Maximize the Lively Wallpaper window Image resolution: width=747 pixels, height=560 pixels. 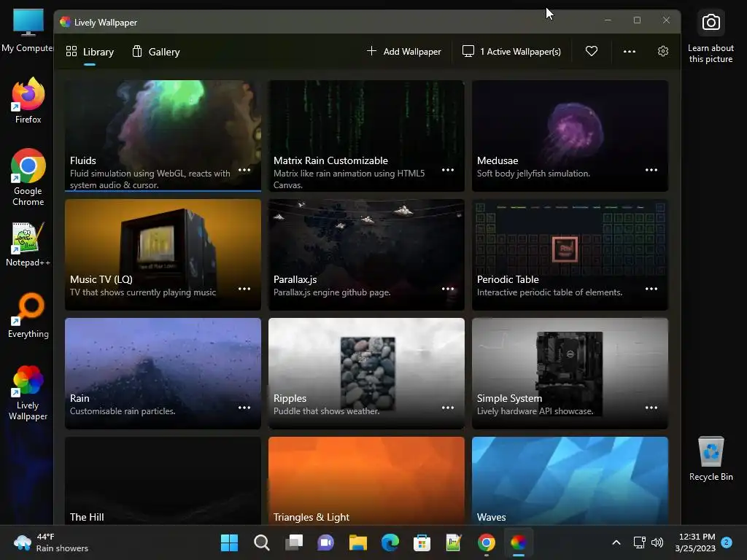637,20
